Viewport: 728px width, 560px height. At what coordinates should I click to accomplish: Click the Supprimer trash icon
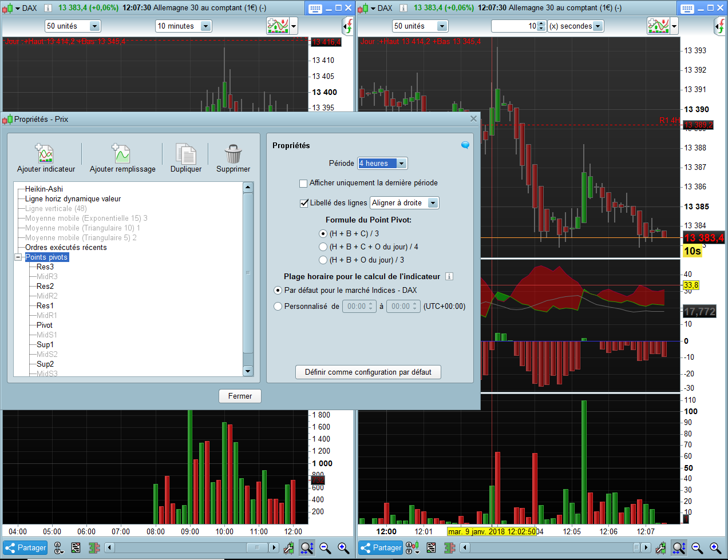click(233, 153)
